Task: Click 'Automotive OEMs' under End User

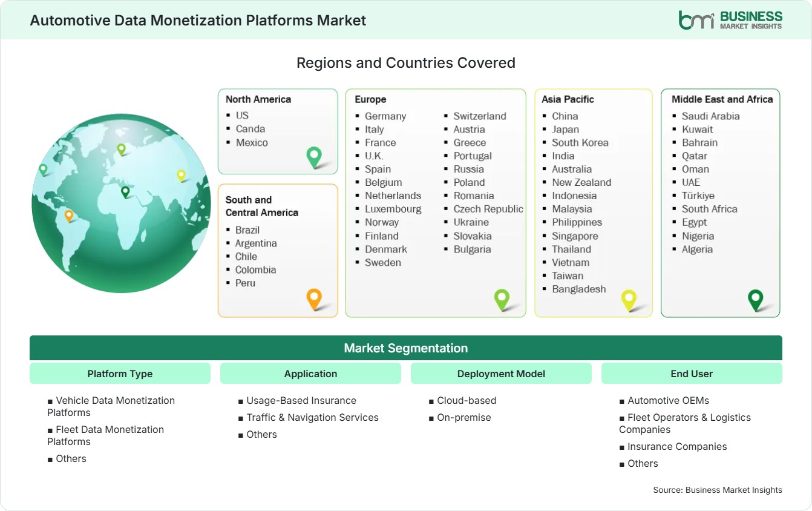Action: pos(664,401)
